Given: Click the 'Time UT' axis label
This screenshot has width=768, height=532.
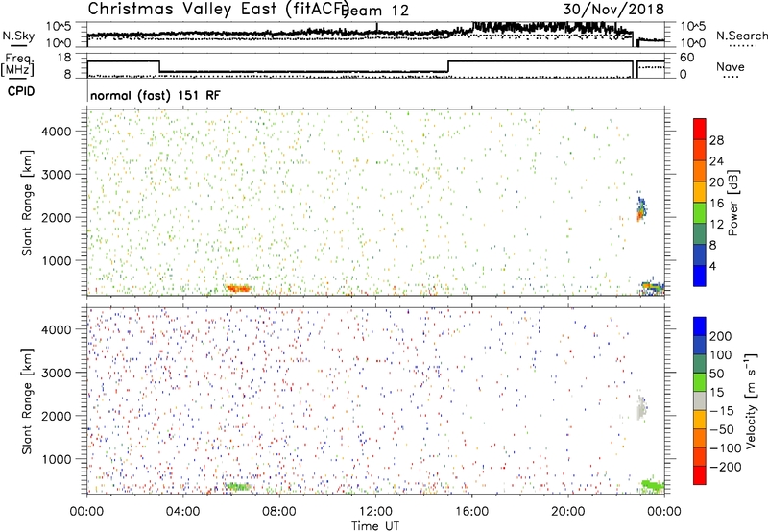Looking at the screenshot, I should tap(375, 525).
